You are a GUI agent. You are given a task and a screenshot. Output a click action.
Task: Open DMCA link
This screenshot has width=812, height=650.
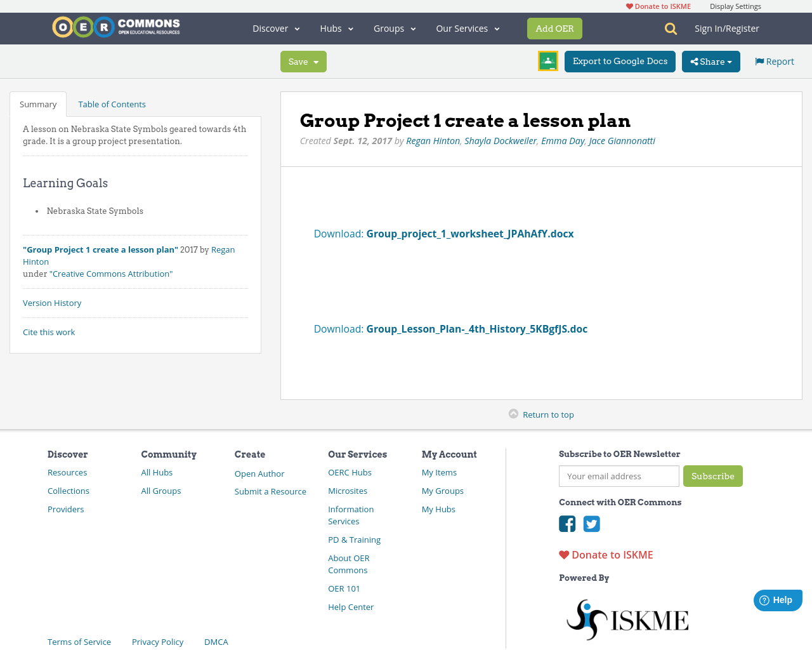pos(216,642)
